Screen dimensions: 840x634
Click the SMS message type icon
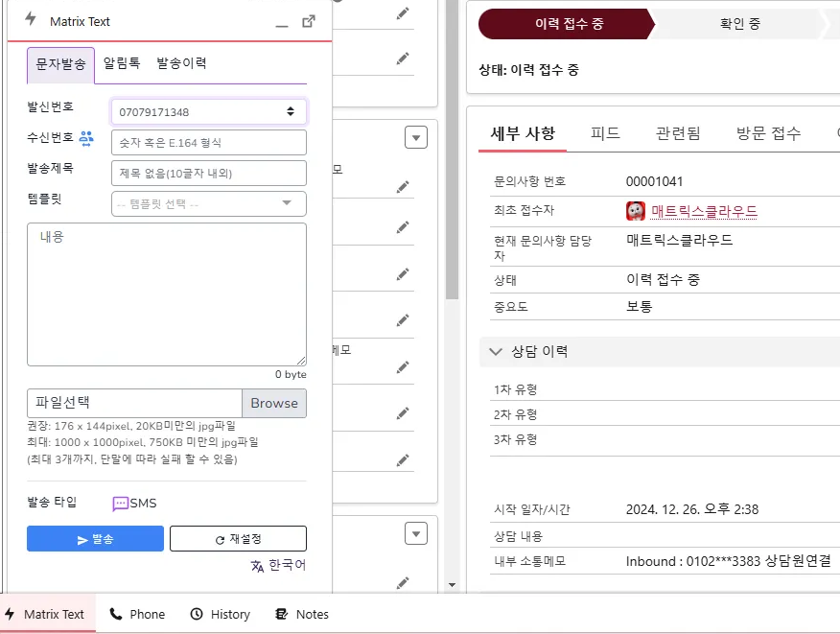click(x=120, y=504)
